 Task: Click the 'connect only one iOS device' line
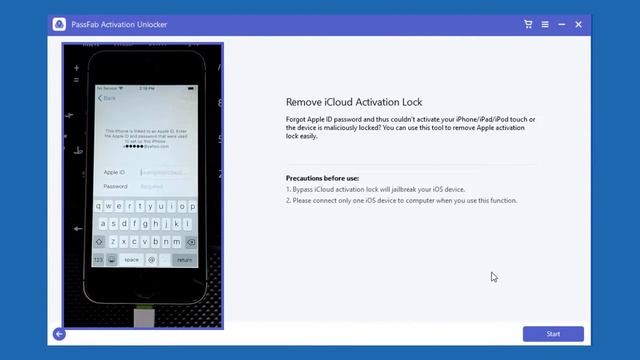[402, 200]
